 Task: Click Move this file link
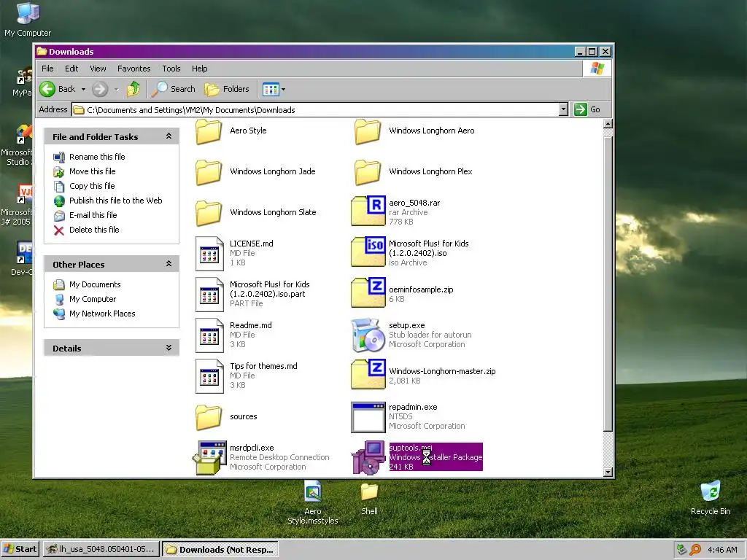coord(92,171)
